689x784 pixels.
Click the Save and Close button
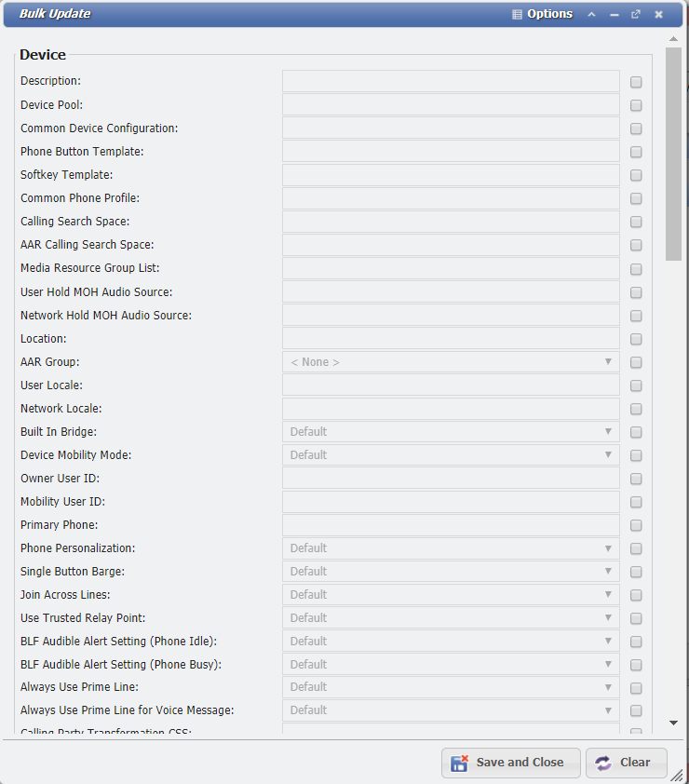coord(510,763)
